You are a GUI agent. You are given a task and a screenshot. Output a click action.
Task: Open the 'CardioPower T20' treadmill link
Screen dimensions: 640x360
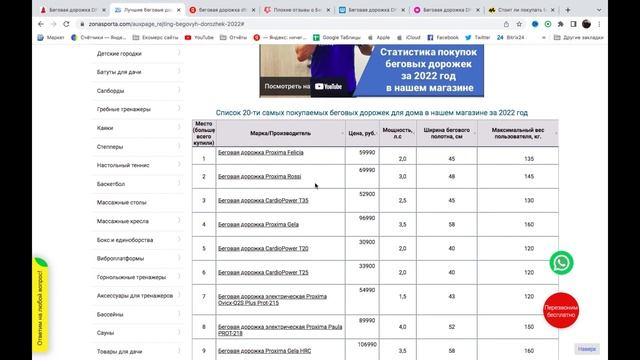point(263,248)
